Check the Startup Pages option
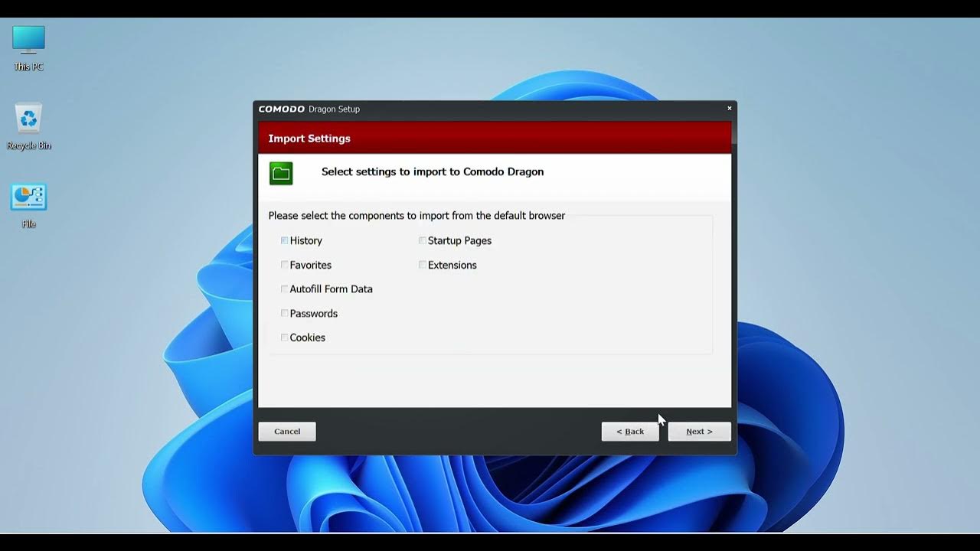980x551 pixels. (x=422, y=240)
